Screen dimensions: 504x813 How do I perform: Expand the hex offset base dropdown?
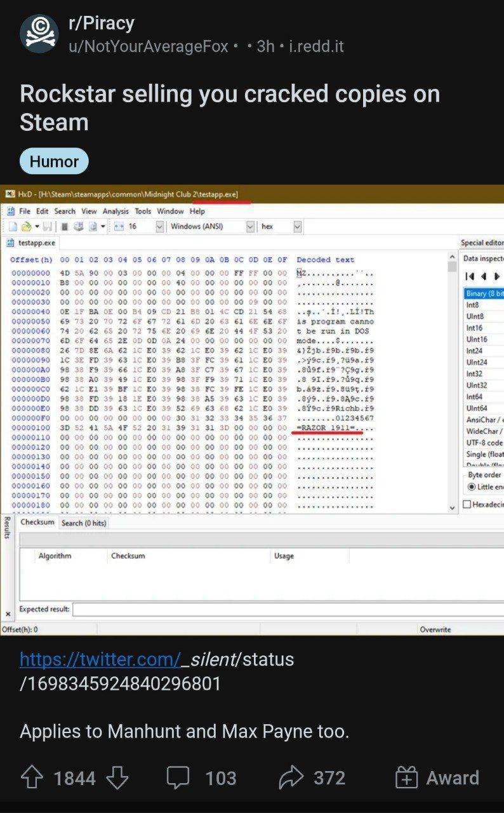(297, 227)
